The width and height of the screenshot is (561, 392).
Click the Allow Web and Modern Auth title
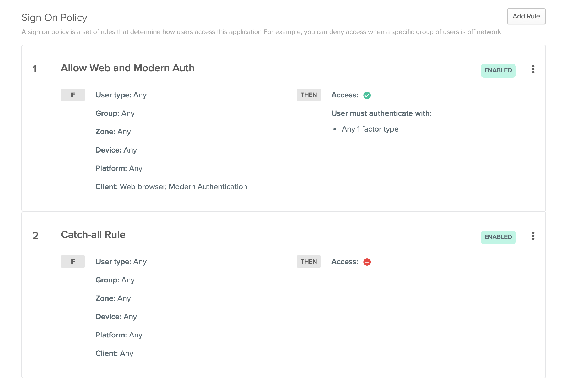pos(127,68)
